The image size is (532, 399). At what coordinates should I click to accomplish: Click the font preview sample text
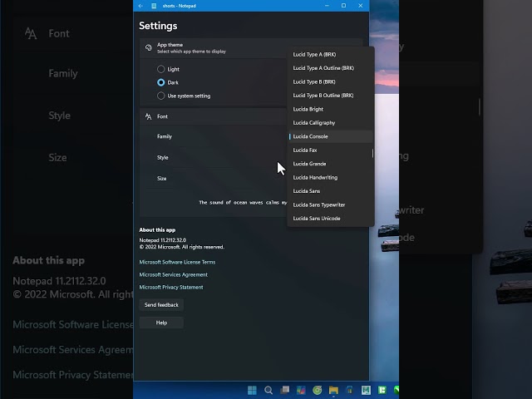click(243, 203)
